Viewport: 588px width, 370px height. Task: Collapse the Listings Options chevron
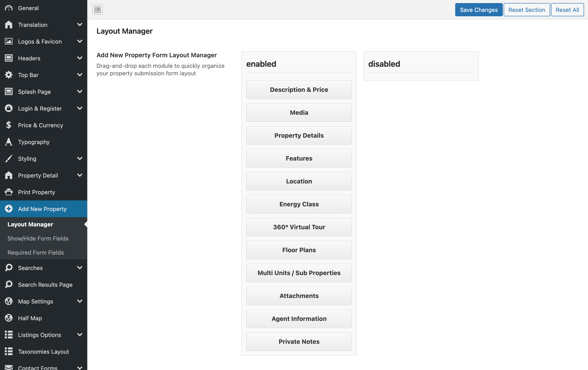[80, 335]
